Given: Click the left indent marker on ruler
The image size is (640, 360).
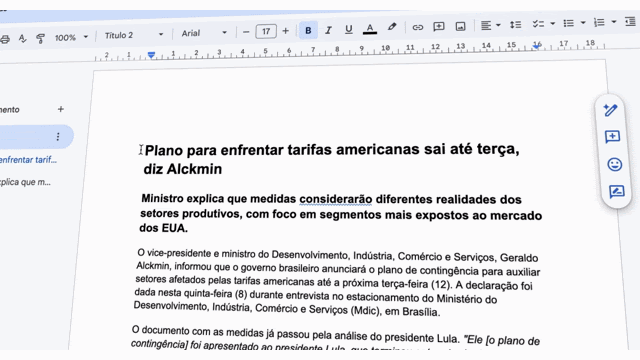Looking at the screenshot, I should coord(151,55).
